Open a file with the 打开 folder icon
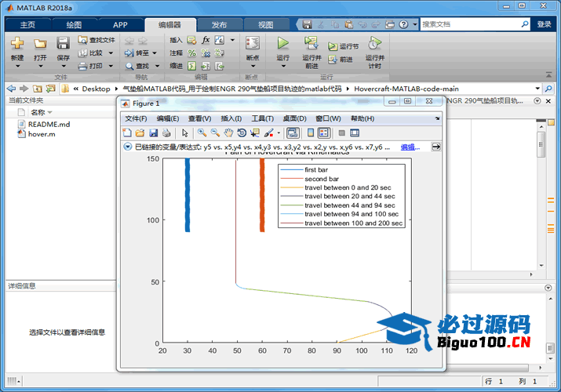 (x=40, y=43)
